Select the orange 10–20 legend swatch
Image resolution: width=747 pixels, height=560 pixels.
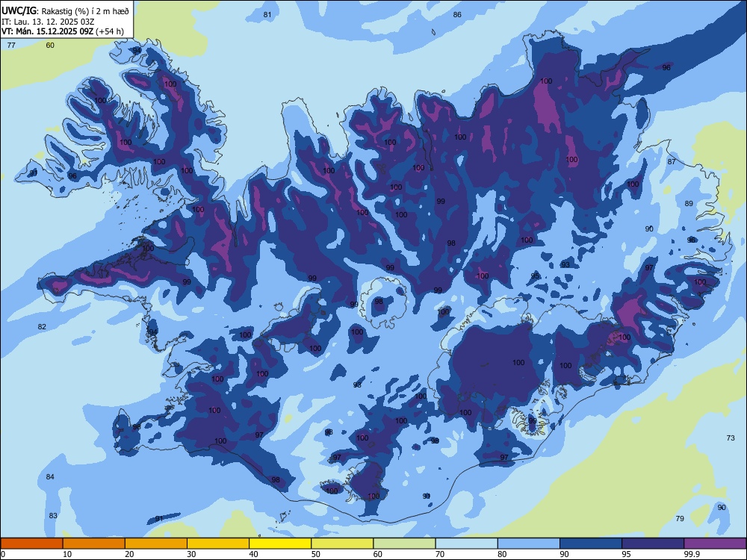coord(94,544)
